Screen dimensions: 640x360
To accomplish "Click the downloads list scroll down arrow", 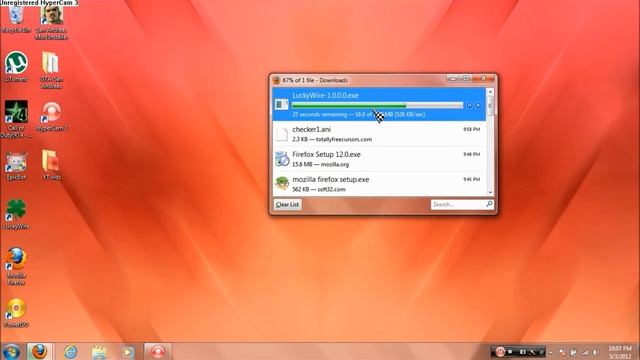I will [x=490, y=192].
